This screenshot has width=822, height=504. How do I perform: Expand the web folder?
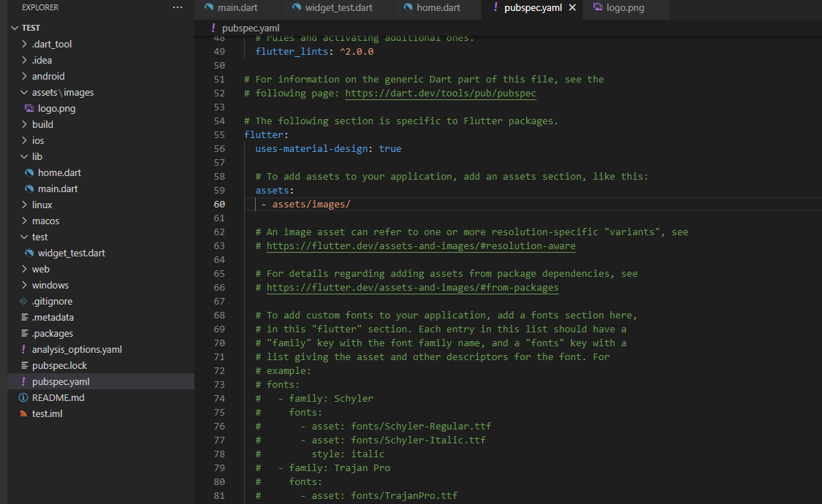point(24,269)
